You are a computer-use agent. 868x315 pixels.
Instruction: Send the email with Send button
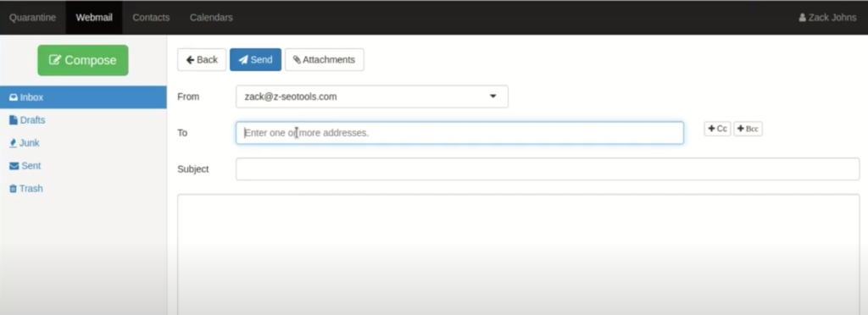click(x=256, y=59)
